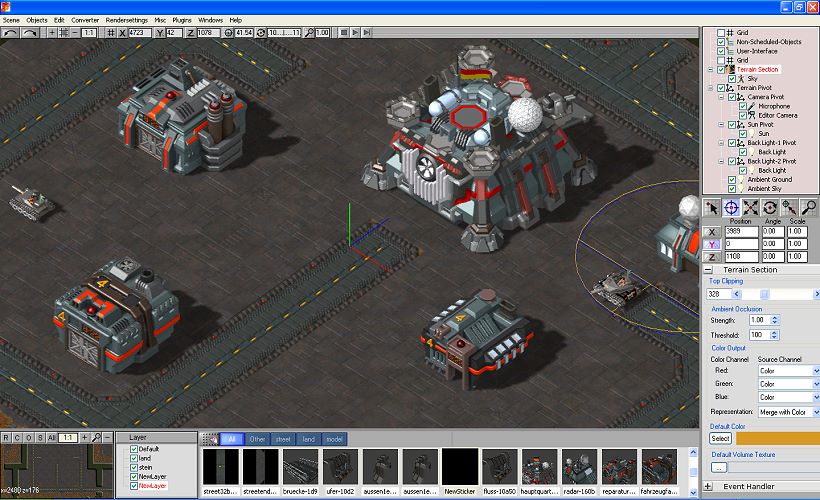
Task: Select the arrow pointer selection tool
Action: pyautogui.click(x=711, y=208)
